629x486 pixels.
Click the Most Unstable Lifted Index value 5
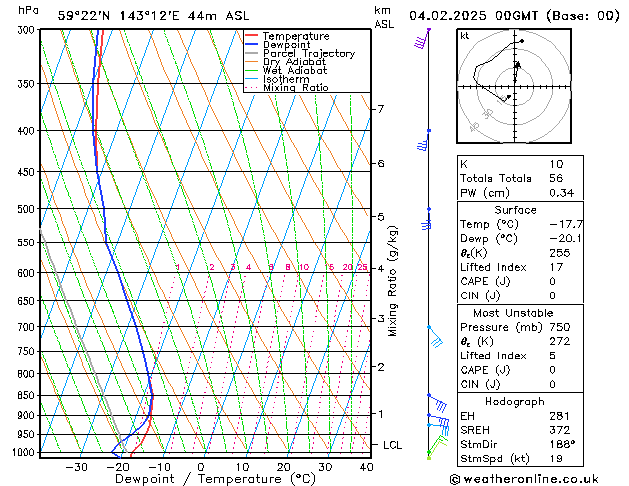[553, 356]
